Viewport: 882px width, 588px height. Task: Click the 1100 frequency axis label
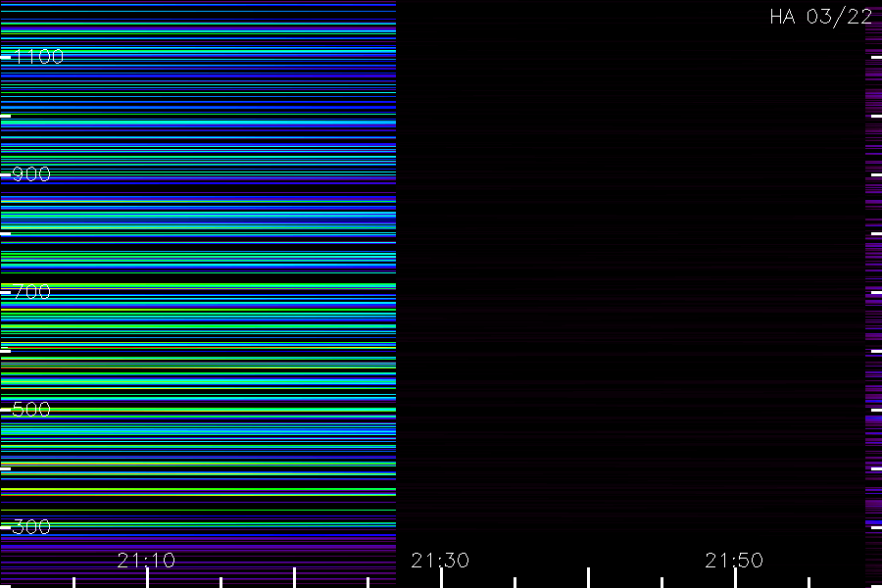(38, 56)
